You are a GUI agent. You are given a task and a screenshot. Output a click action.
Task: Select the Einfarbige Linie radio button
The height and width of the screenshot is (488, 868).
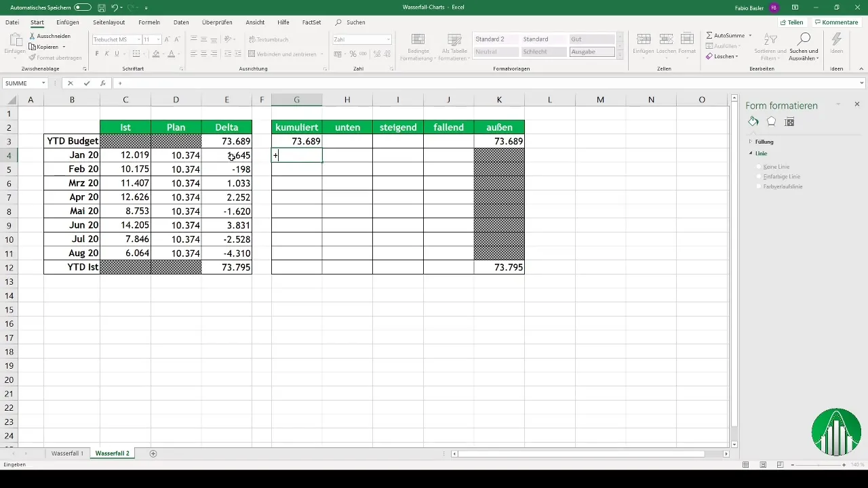[759, 176]
